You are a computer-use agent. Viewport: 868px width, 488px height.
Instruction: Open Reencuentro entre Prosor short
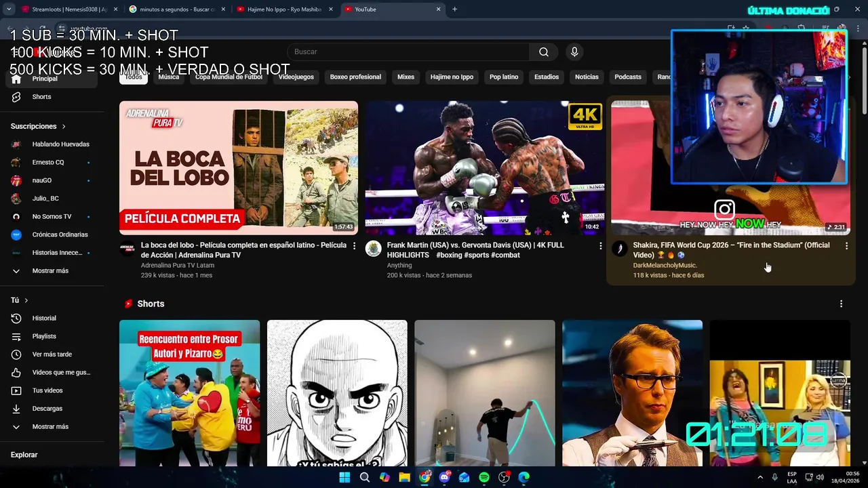pyautogui.click(x=189, y=393)
